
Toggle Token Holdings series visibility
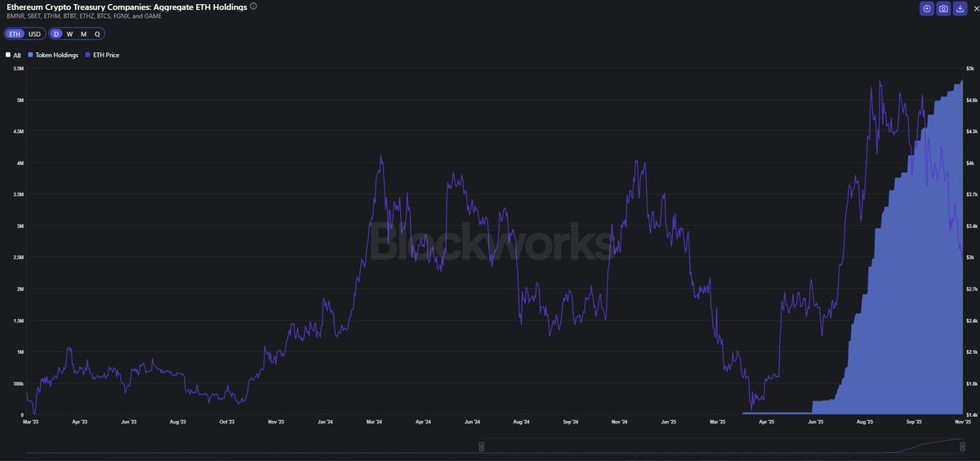click(x=53, y=55)
